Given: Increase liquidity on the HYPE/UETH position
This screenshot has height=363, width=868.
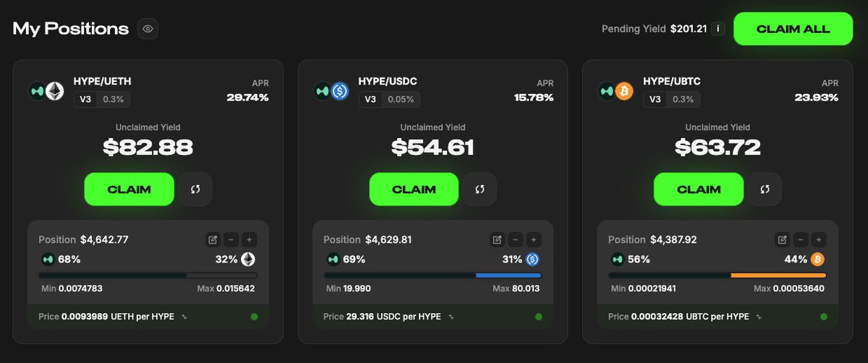Looking at the screenshot, I should pyautogui.click(x=248, y=239).
